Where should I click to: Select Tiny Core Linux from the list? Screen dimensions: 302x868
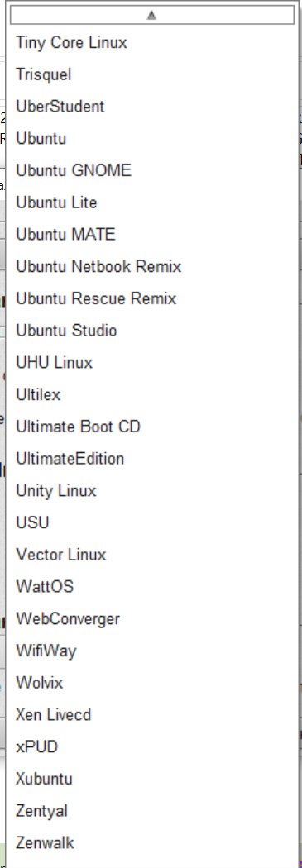click(x=152, y=43)
